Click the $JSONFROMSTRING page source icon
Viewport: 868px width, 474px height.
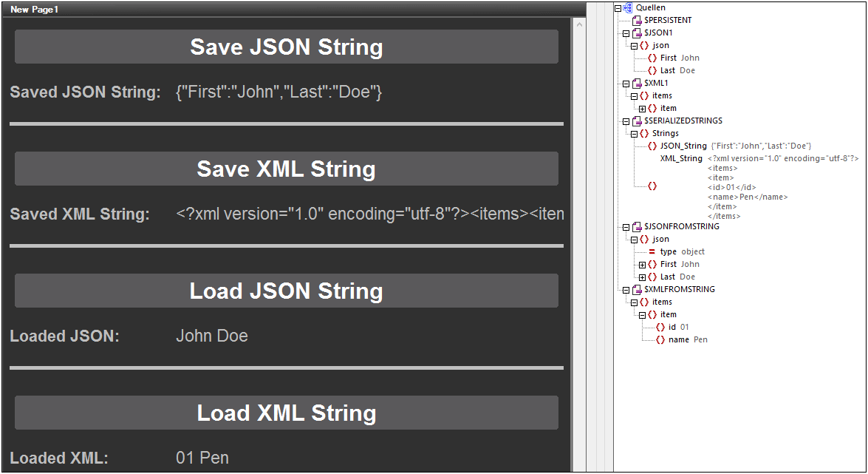(x=637, y=227)
